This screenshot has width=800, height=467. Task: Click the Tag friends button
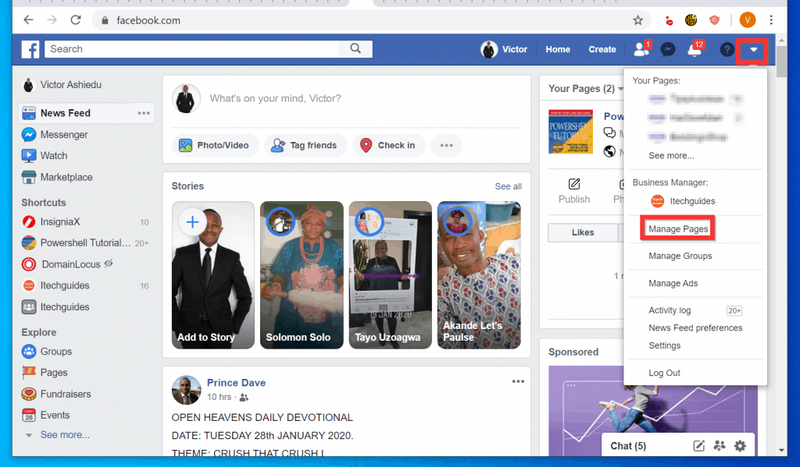305,145
